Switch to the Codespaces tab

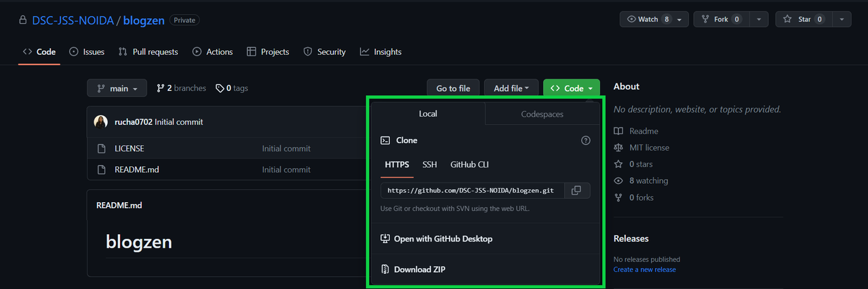tap(542, 114)
